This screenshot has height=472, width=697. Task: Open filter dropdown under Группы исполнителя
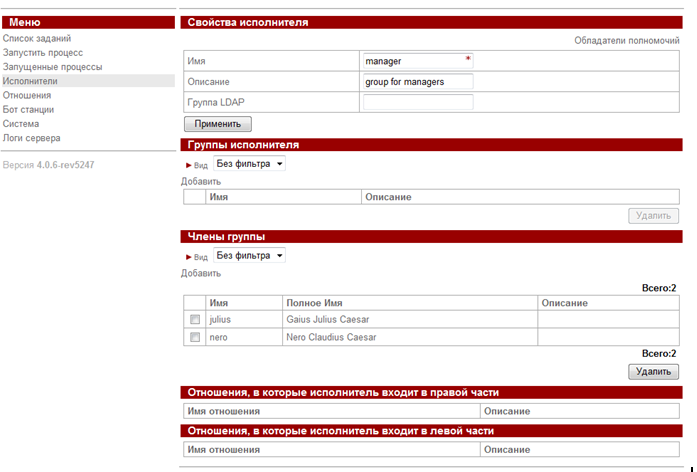click(249, 164)
